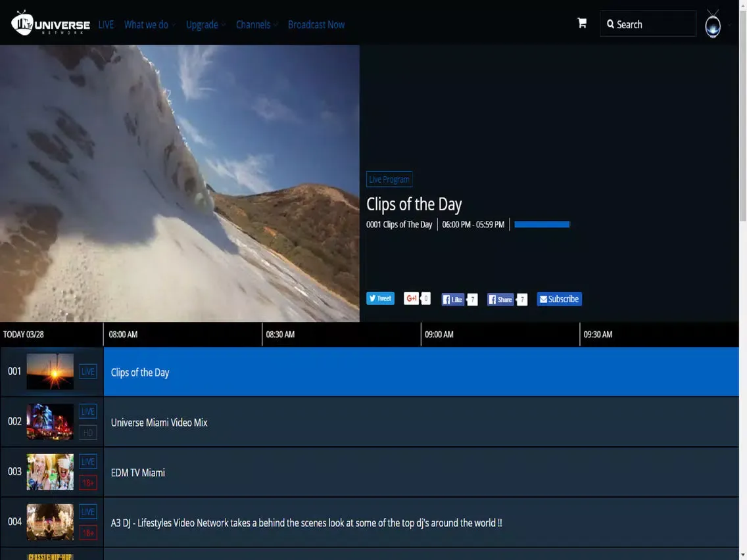Click the Facebook Share count bubble
The image size is (747, 560).
522,300
